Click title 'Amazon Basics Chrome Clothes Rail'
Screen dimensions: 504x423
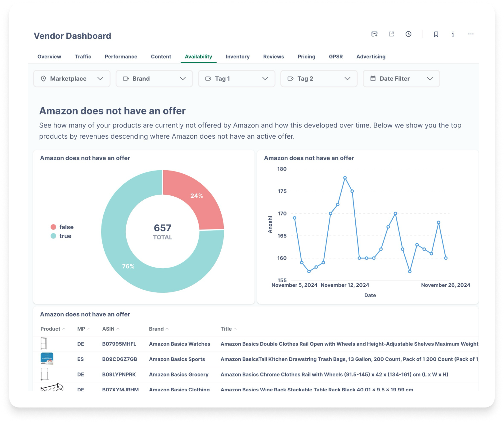pos(334,375)
